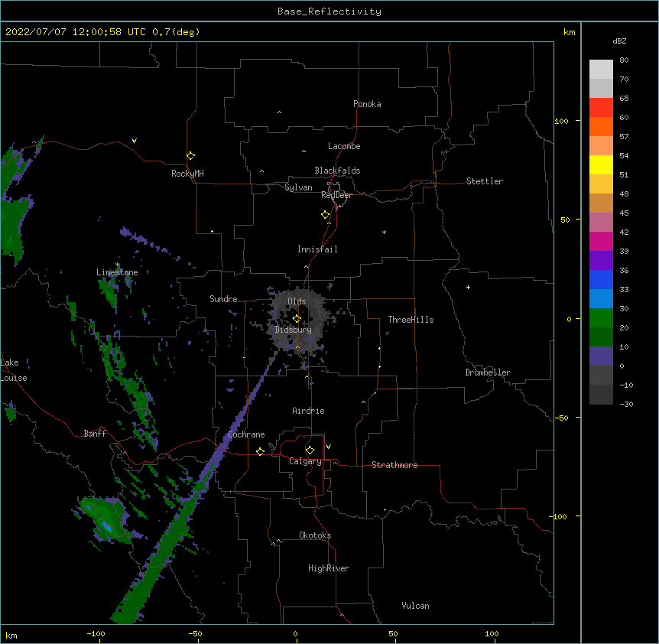Select the yellow 51 dBZ color swatch

click(601, 164)
